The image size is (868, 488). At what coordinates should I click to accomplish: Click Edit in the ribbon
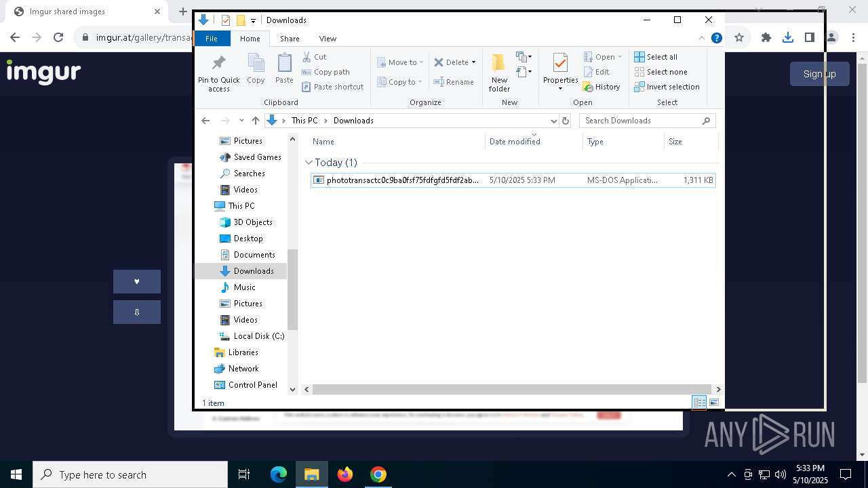pyautogui.click(x=596, y=72)
